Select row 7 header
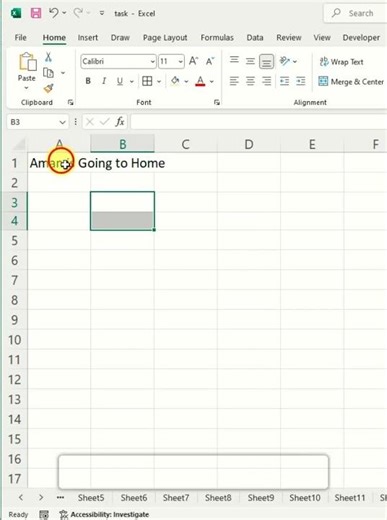 pos(14,280)
